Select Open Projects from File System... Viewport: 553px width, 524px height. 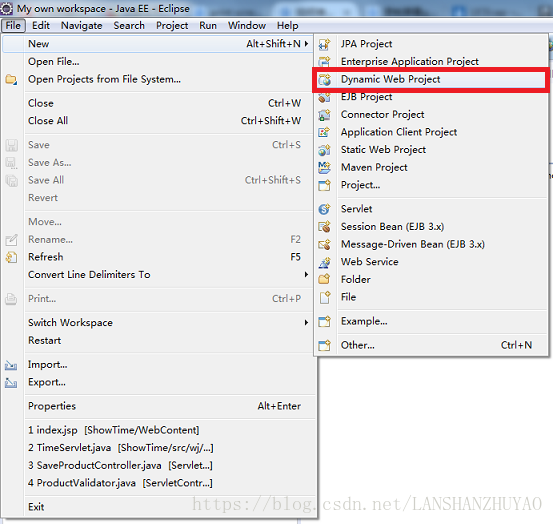tap(158, 79)
